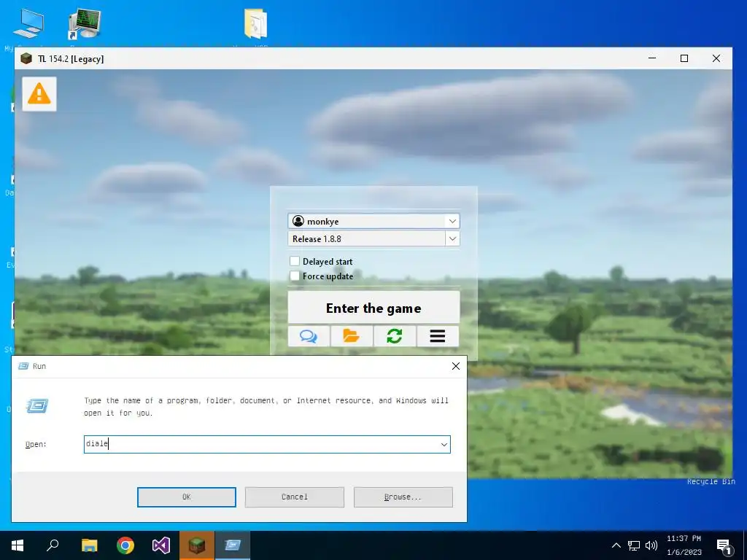Open the game folder button in TL launcher

point(352,336)
